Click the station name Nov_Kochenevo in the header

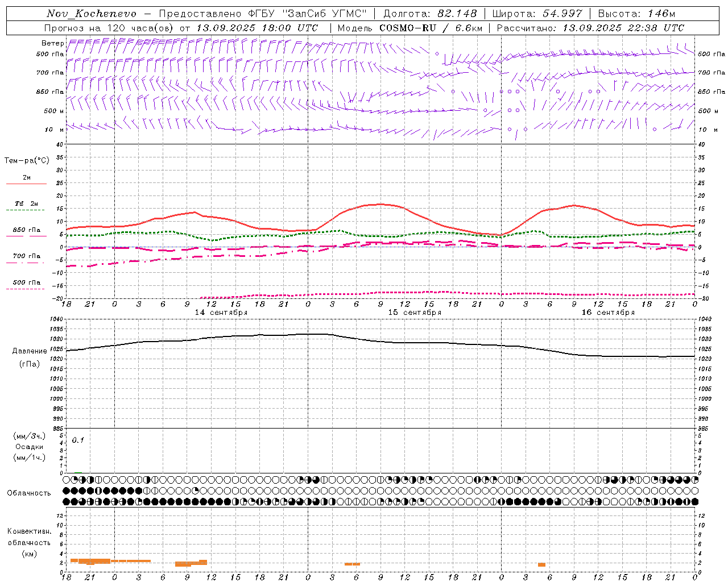click(91, 14)
